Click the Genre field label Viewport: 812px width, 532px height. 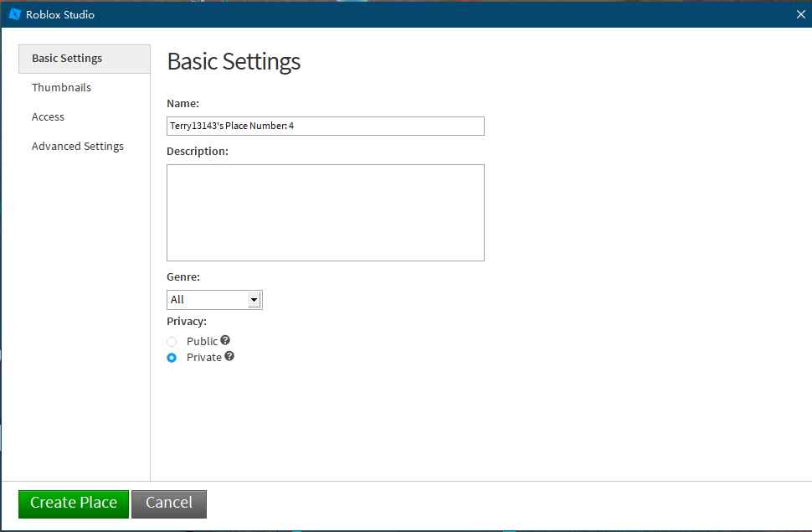183,277
